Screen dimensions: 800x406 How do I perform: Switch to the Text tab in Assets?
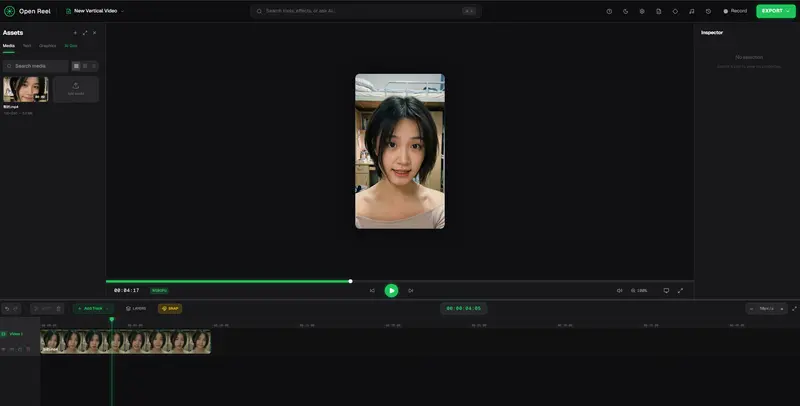27,46
